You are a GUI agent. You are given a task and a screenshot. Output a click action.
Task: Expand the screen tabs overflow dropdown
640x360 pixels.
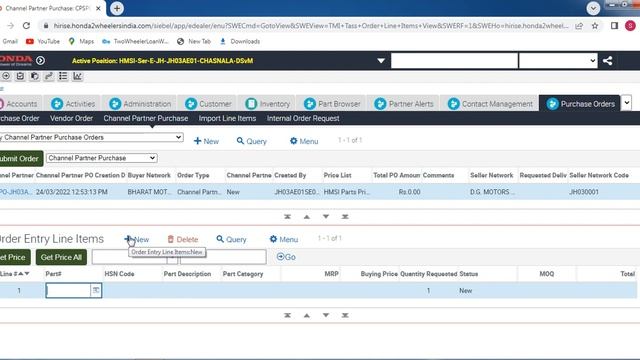(x=626, y=103)
